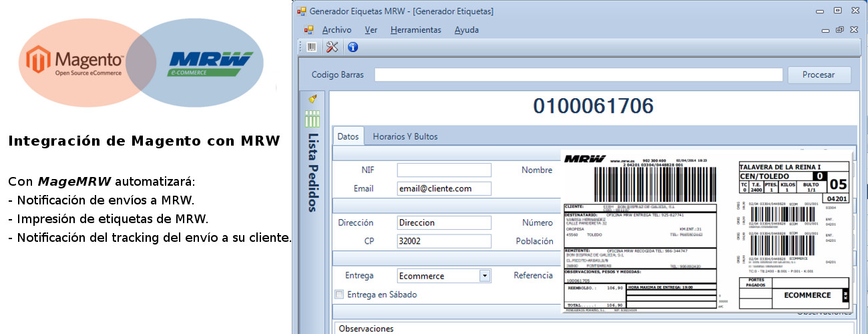Switch to the Horarios Y Bultos tab

click(405, 136)
